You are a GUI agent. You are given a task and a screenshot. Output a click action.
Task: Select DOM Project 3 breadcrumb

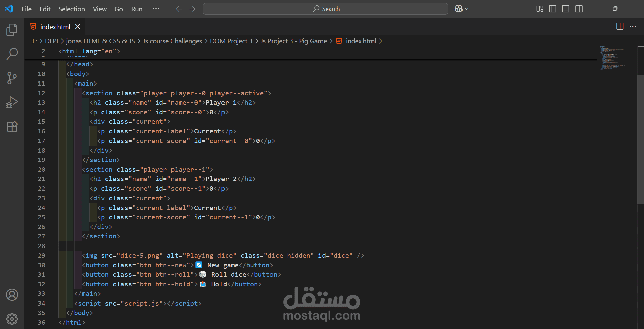click(x=231, y=41)
